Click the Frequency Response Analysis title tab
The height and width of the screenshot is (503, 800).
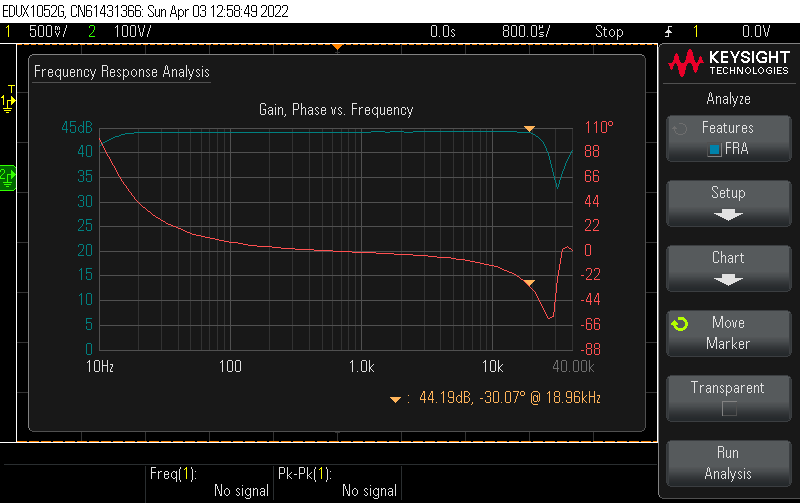(x=122, y=72)
